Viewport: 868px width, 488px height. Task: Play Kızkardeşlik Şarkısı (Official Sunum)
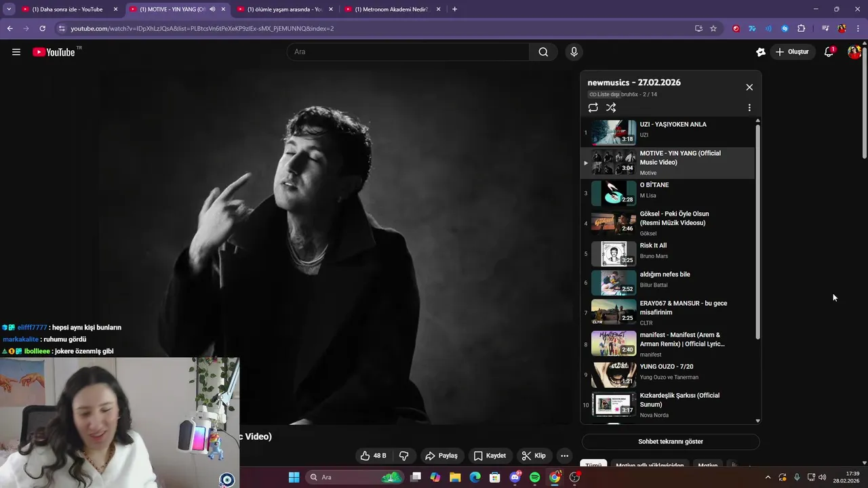(x=667, y=405)
